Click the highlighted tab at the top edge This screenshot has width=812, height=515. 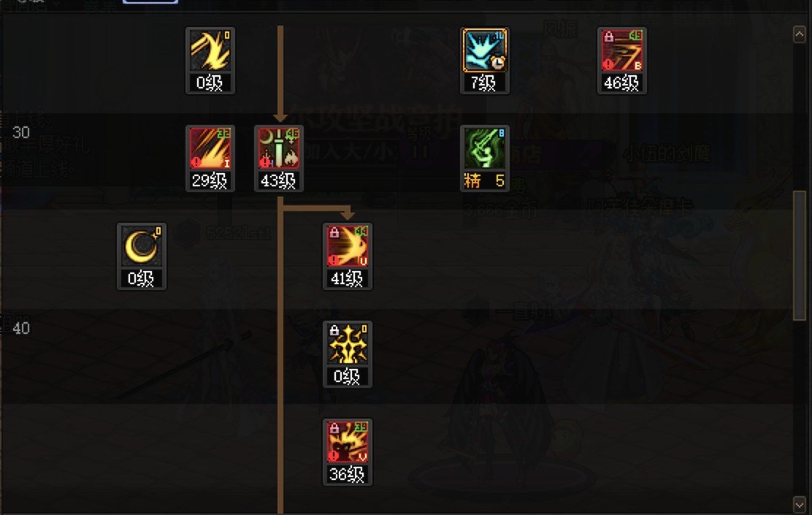pos(150,2)
